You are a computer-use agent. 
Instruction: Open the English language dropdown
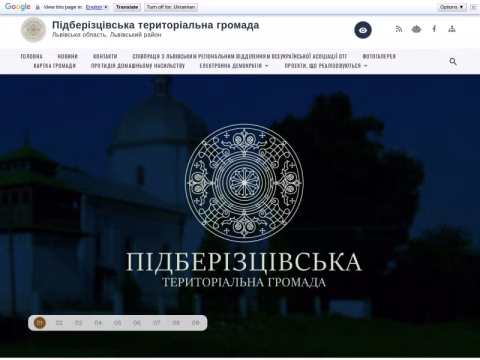click(97, 7)
